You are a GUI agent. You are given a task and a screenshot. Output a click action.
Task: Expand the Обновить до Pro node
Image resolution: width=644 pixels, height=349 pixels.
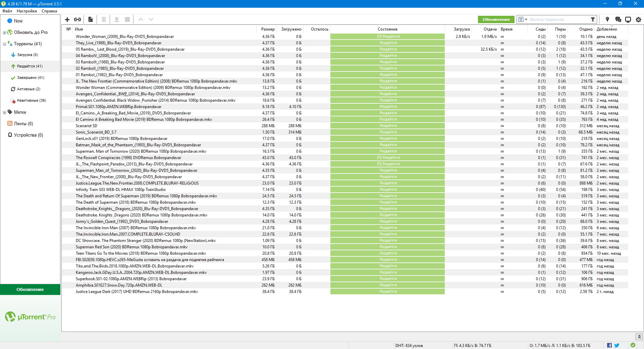point(4,33)
